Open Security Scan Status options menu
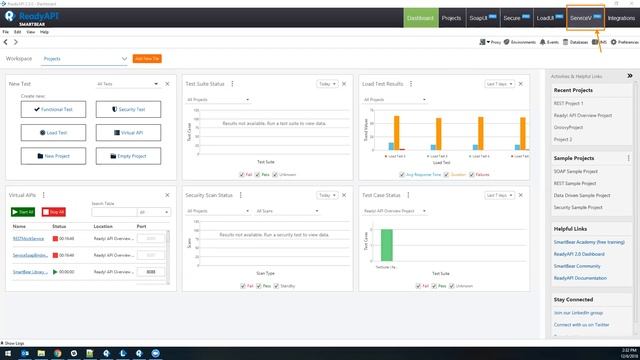Screen dimensions: 640x360 click(240, 195)
